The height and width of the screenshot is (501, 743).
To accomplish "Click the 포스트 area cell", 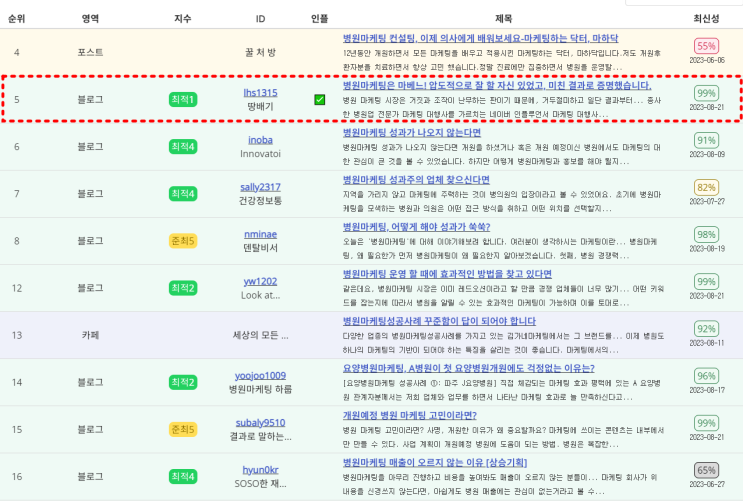I will 90,52.
